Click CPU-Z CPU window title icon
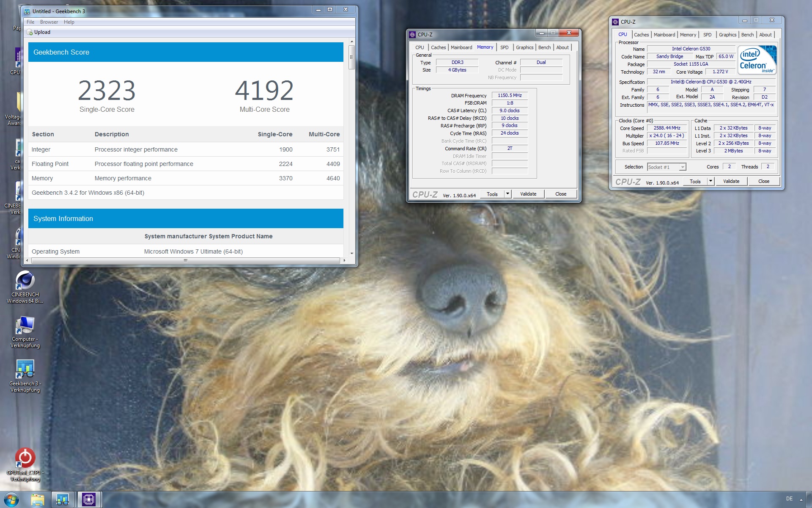 tap(615, 22)
